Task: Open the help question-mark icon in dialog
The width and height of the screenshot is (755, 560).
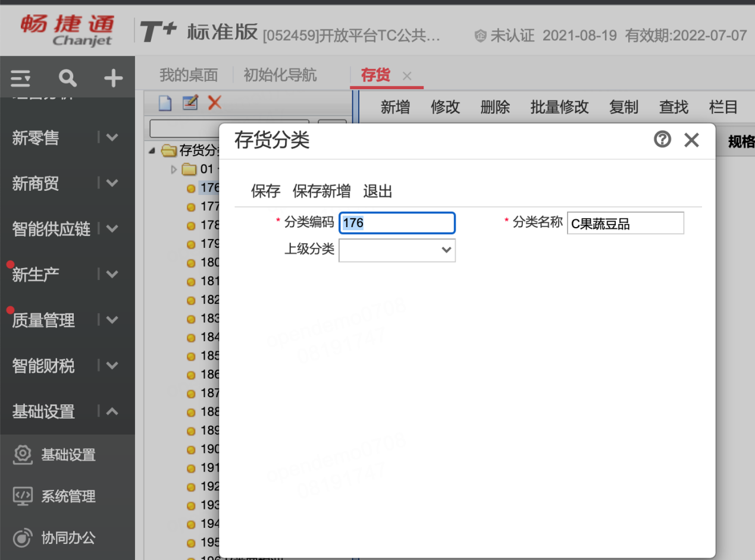Action: [662, 140]
